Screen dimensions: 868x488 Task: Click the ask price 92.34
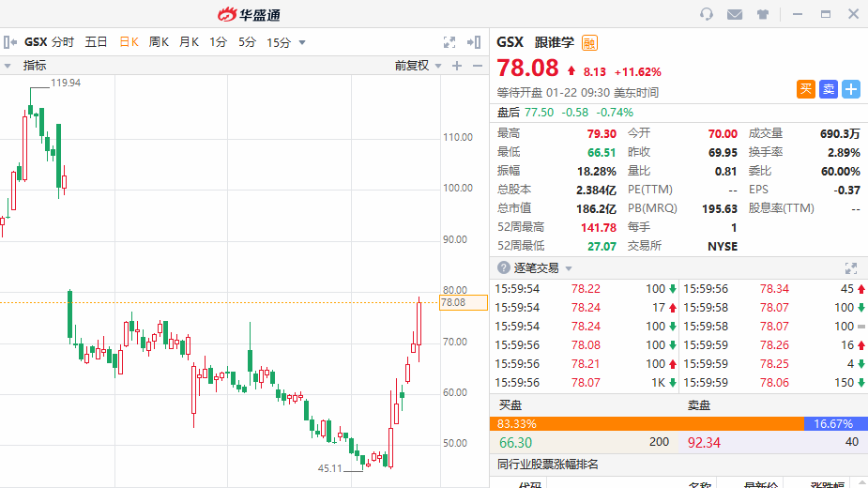pyautogui.click(x=704, y=443)
